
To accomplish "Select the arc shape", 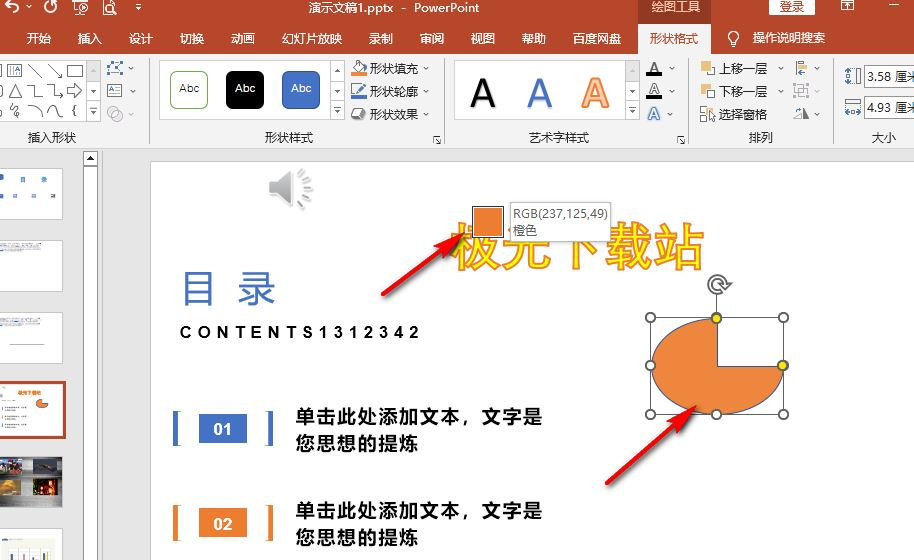I will coord(35,110).
